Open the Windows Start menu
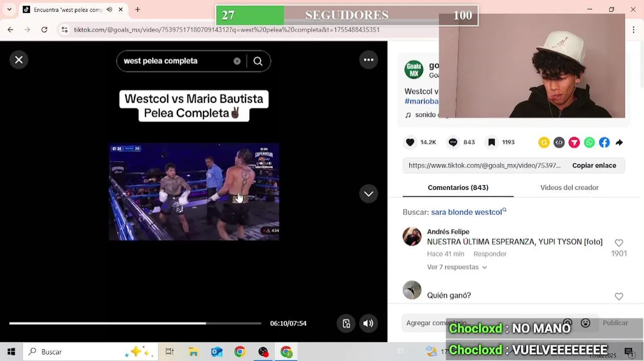This screenshot has width=644, height=361. [11, 351]
